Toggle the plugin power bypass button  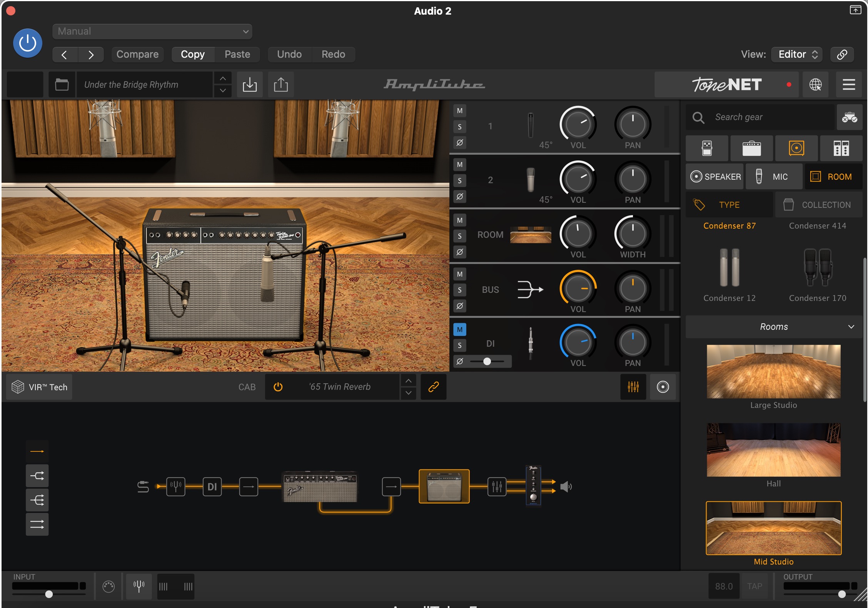point(28,43)
